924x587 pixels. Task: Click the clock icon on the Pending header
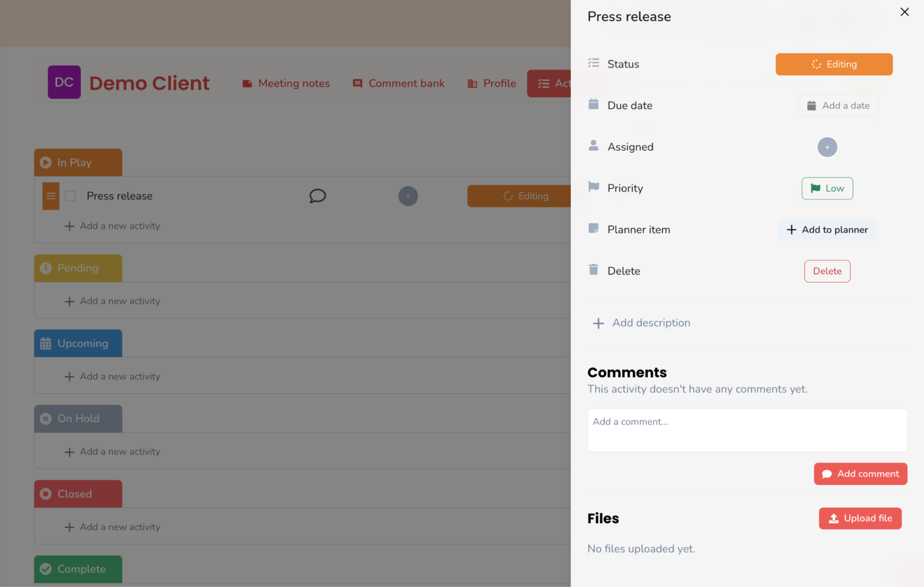45,268
